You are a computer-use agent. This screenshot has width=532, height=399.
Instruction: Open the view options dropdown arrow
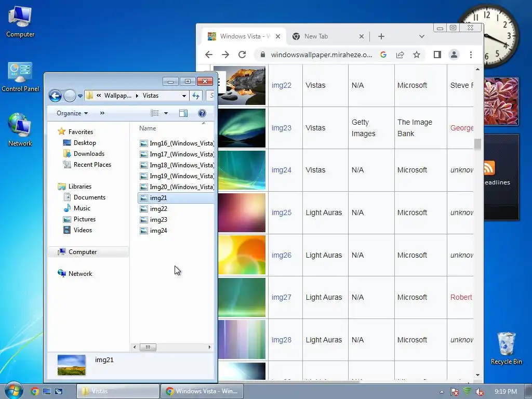tap(166, 113)
